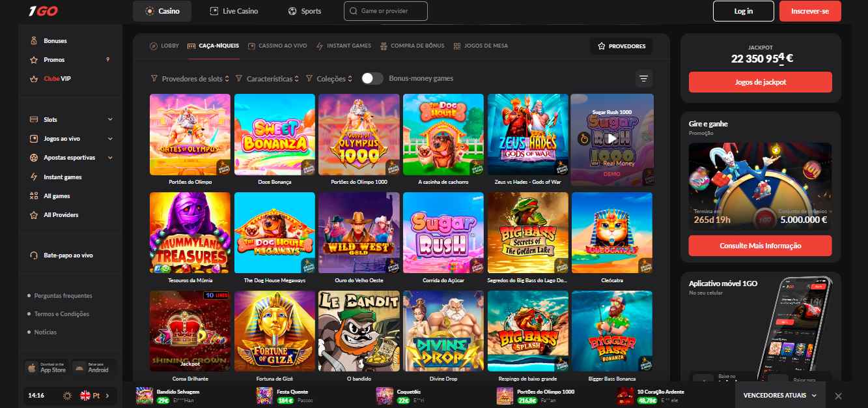The width and height of the screenshot is (868, 408).
Task: Open the Le Bandit game
Action: point(359,331)
